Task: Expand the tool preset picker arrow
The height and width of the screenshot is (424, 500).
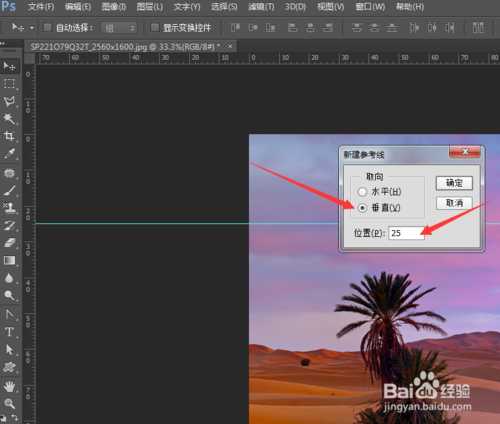Action: (x=32, y=28)
